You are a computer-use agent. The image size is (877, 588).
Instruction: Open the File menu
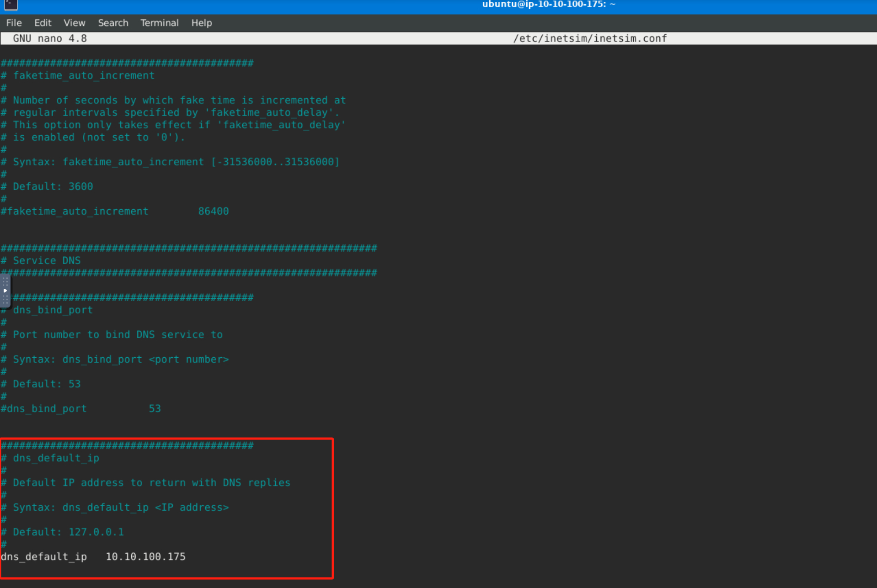[x=14, y=23]
